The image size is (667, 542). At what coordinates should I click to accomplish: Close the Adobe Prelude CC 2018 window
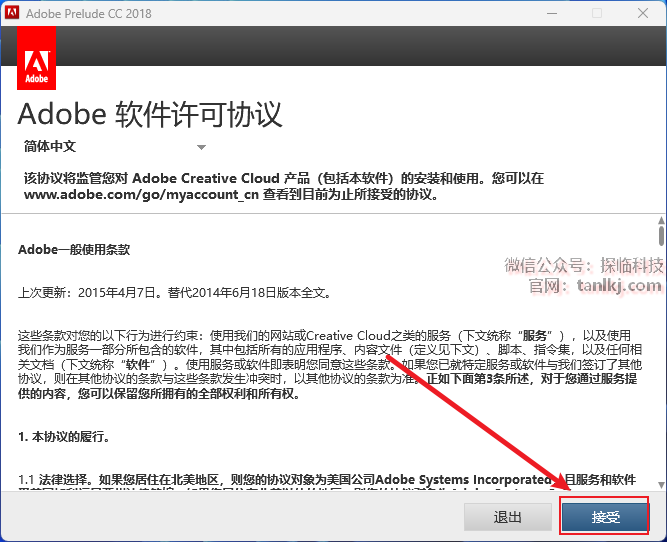643,13
